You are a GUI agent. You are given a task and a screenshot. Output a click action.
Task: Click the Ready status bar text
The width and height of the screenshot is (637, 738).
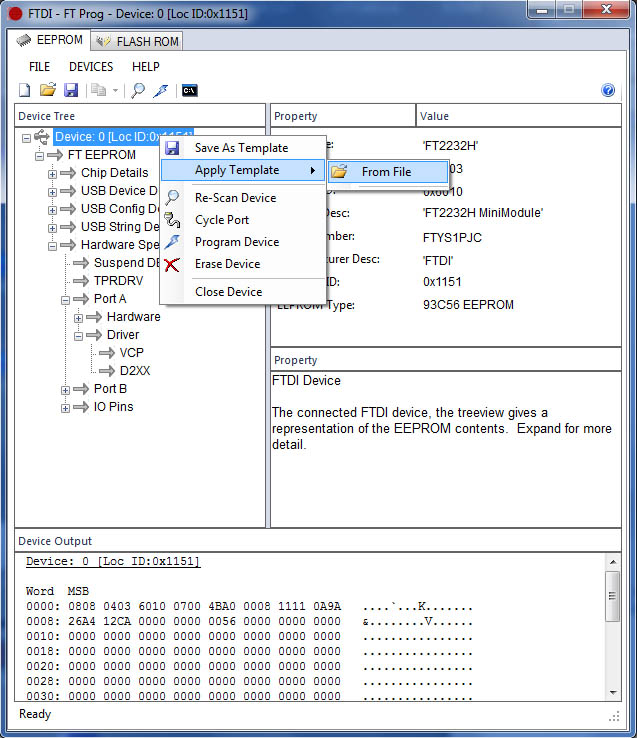pyautogui.click(x=35, y=714)
